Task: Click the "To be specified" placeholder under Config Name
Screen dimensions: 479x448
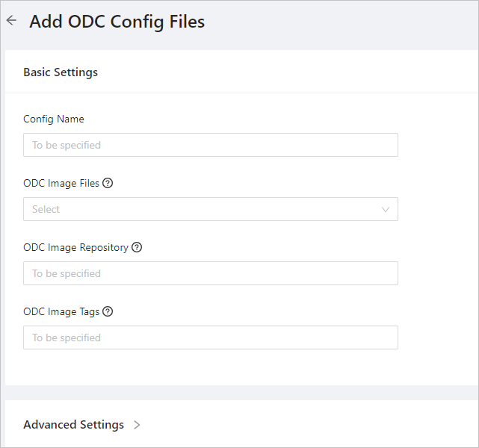Action: pos(66,145)
